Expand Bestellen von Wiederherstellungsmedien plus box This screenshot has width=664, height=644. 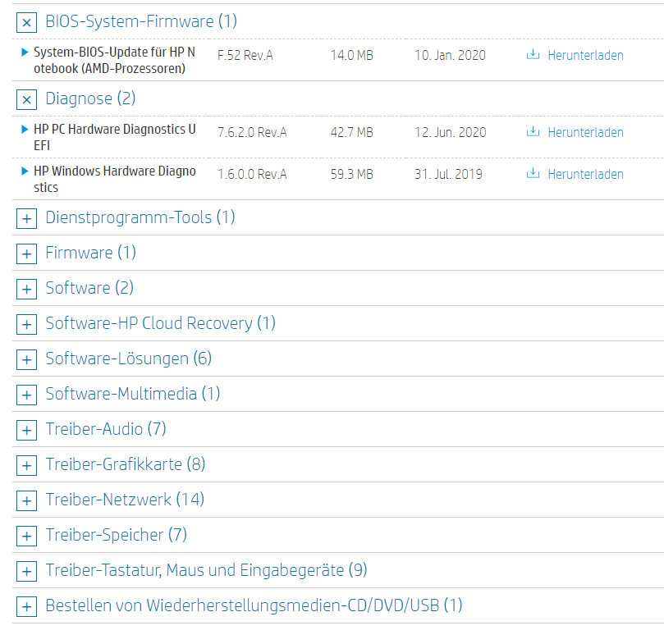point(27,606)
